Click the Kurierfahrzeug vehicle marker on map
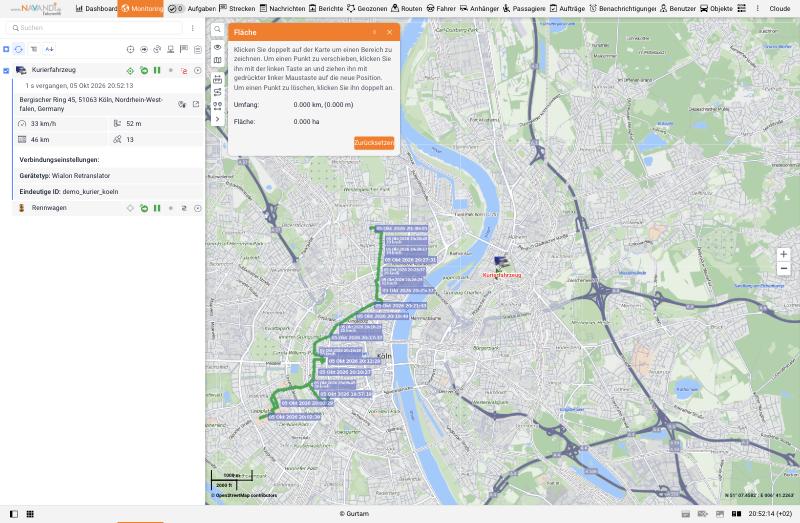 pos(502,263)
